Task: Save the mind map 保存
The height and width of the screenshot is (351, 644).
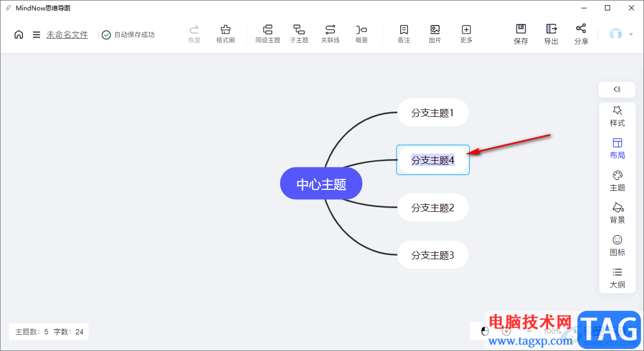Action: click(521, 34)
